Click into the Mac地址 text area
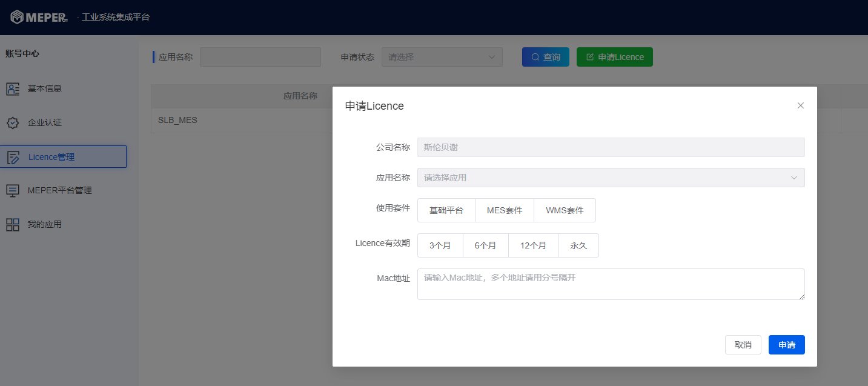Screen dimensions: 868x386 coord(611,284)
